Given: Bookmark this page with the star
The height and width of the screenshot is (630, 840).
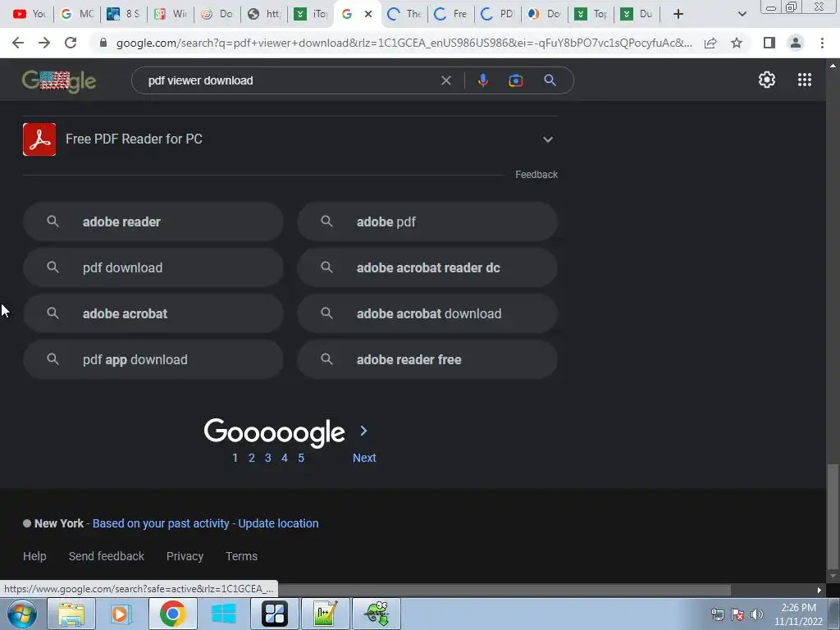Looking at the screenshot, I should click(737, 43).
